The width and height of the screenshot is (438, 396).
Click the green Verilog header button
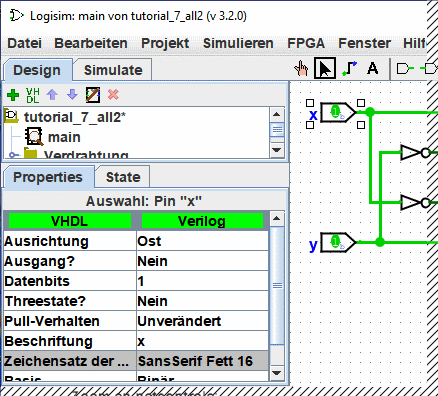(x=202, y=221)
